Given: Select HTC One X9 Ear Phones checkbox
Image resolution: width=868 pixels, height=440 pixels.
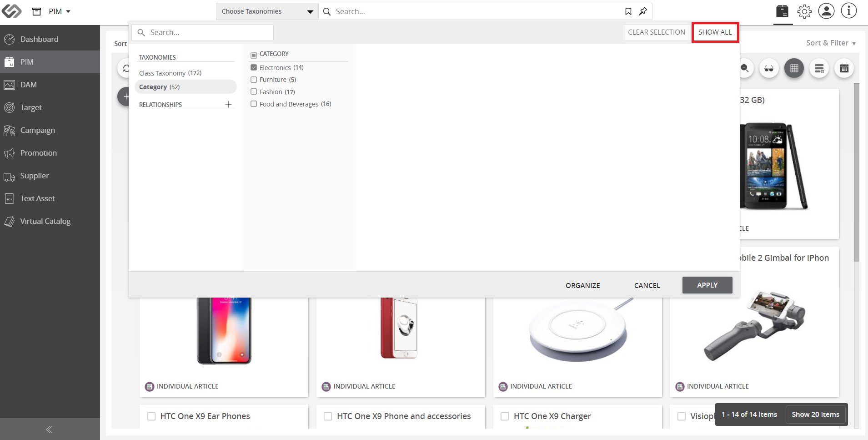Looking at the screenshot, I should coord(151,416).
